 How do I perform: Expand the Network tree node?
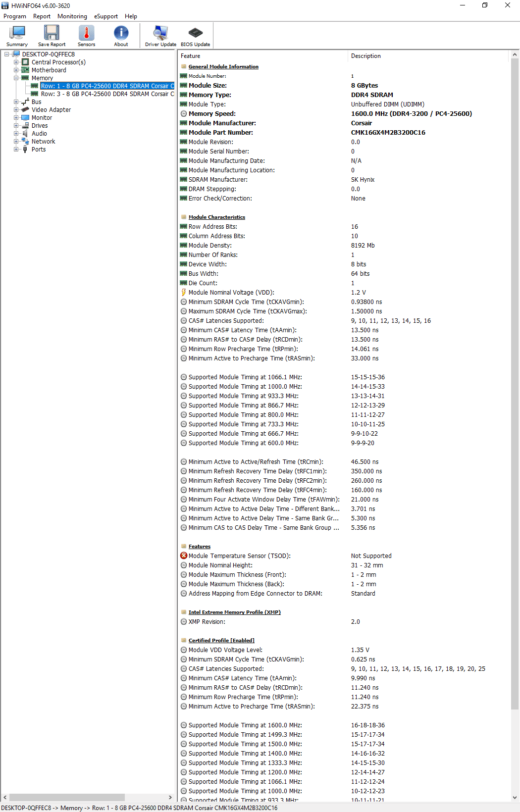(16, 142)
